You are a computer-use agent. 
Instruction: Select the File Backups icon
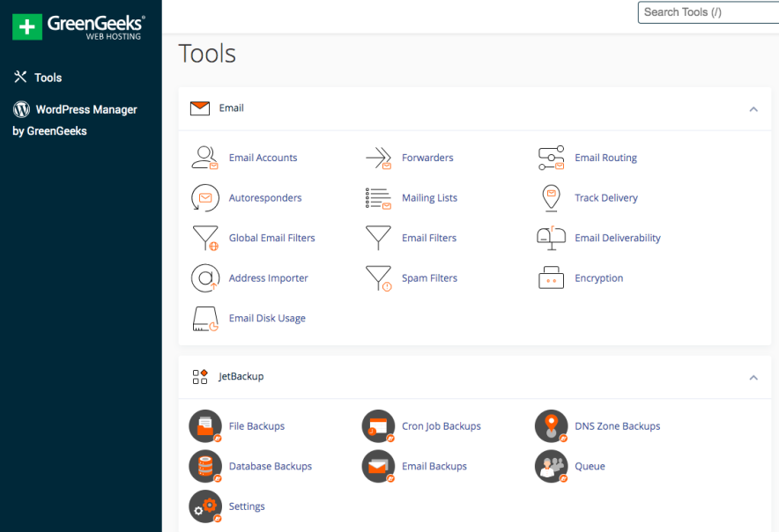(204, 425)
